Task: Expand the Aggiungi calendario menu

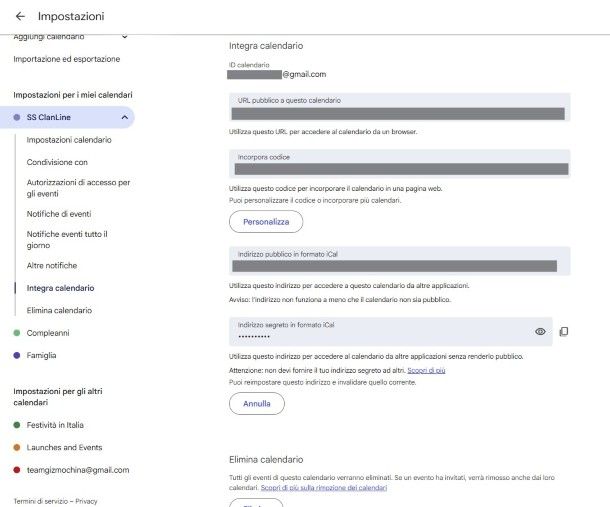Action: pyautogui.click(x=124, y=38)
